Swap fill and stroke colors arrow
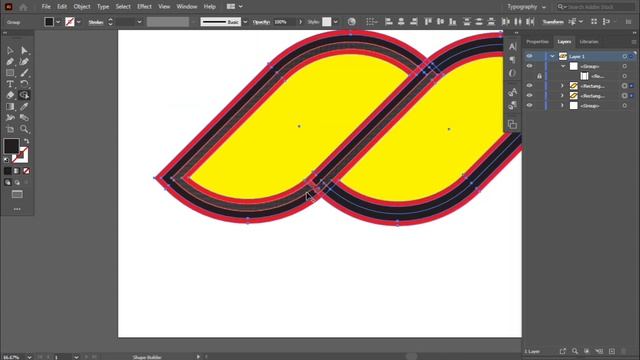Screen dimensions: 640x360 (x=27, y=141)
